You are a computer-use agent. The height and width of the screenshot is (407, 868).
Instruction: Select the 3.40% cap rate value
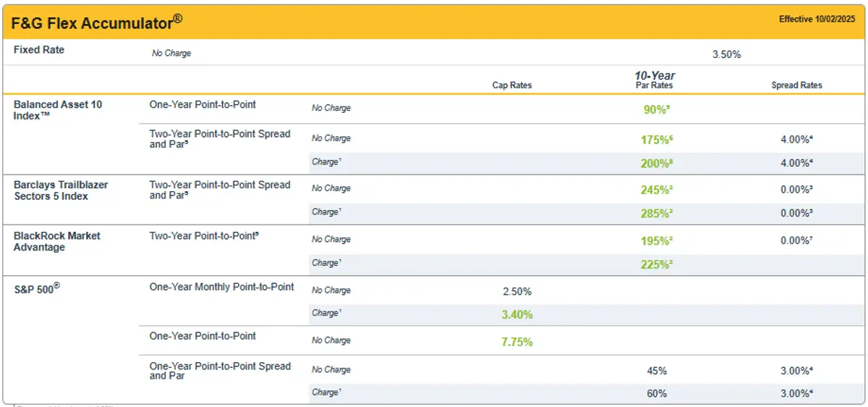(517, 315)
